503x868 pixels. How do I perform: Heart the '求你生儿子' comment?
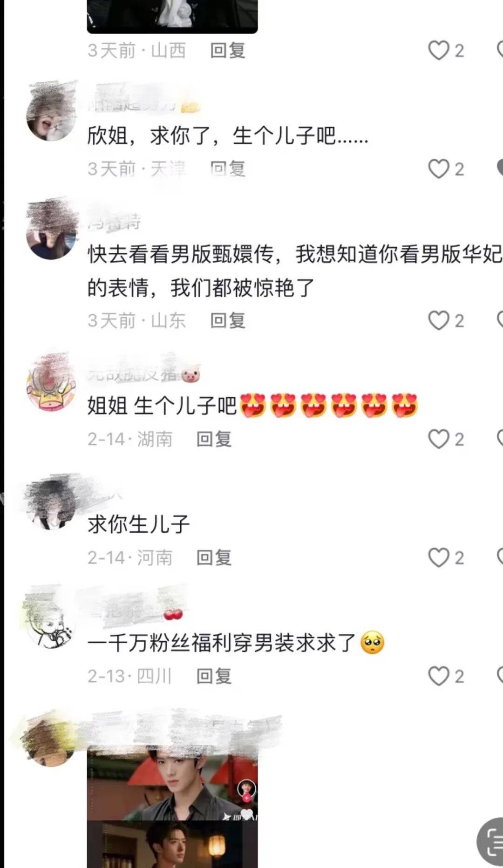tap(439, 557)
